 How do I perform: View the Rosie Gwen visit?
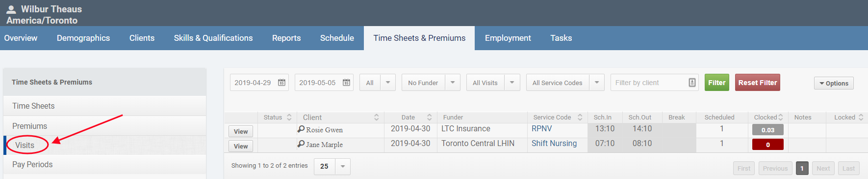tap(241, 131)
